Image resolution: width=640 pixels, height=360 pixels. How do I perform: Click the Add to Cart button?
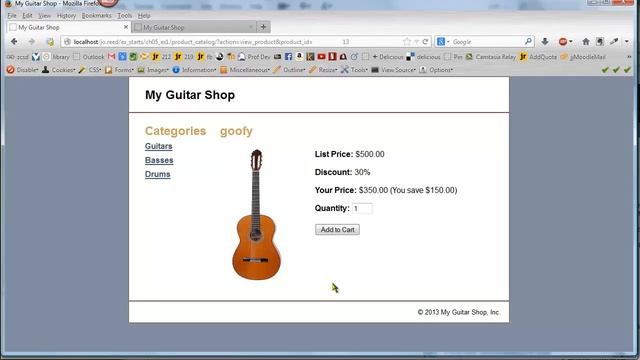pos(337,229)
